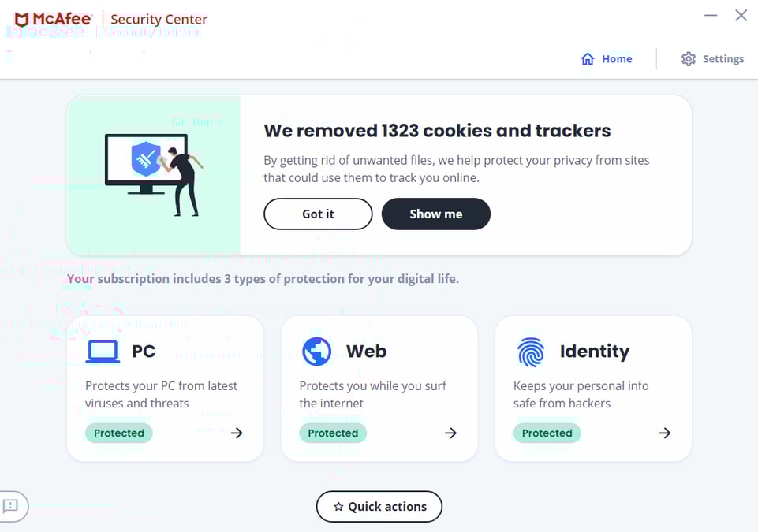Click the Home house icon

(x=588, y=58)
